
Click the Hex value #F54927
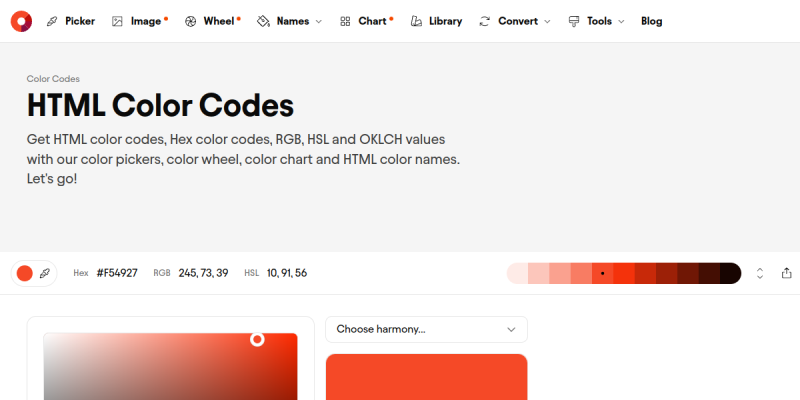click(x=117, y=273)
